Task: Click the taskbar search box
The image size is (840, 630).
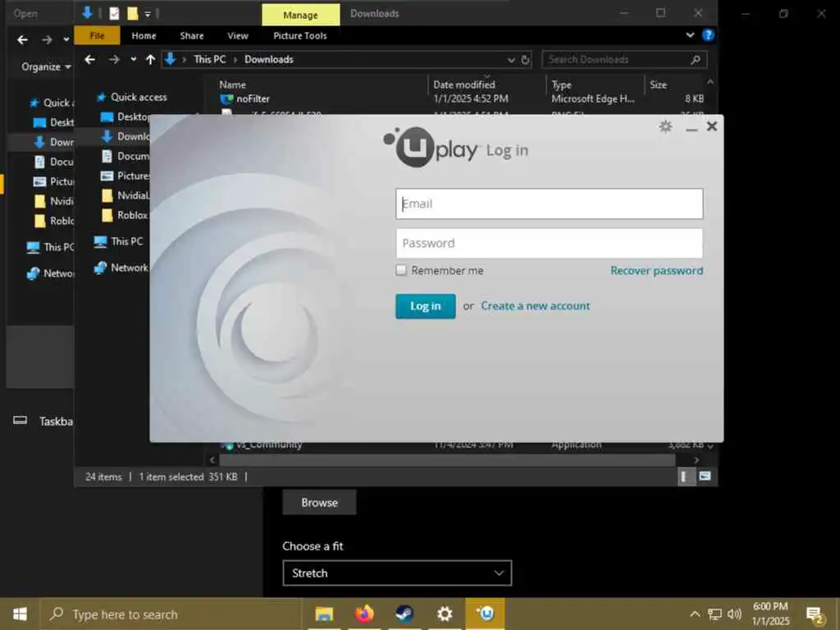Action: point(171,614)
